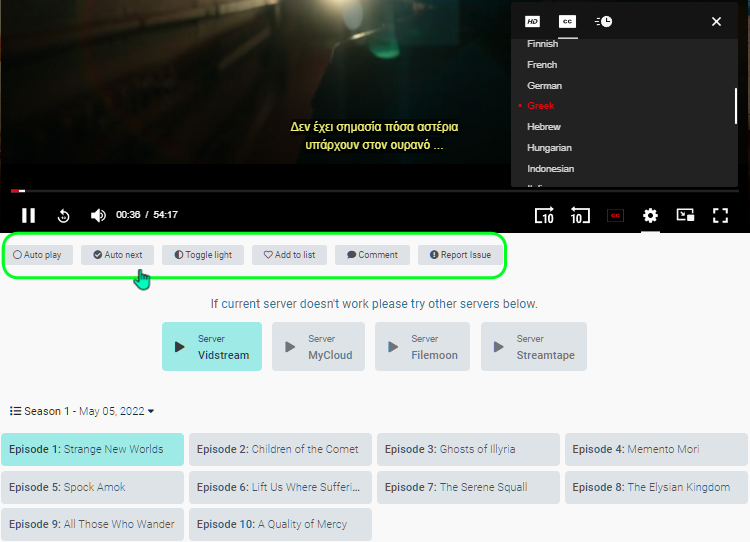Enter fullscreen mode
This screenshot has height=542, width=750.
coord(720,215)
